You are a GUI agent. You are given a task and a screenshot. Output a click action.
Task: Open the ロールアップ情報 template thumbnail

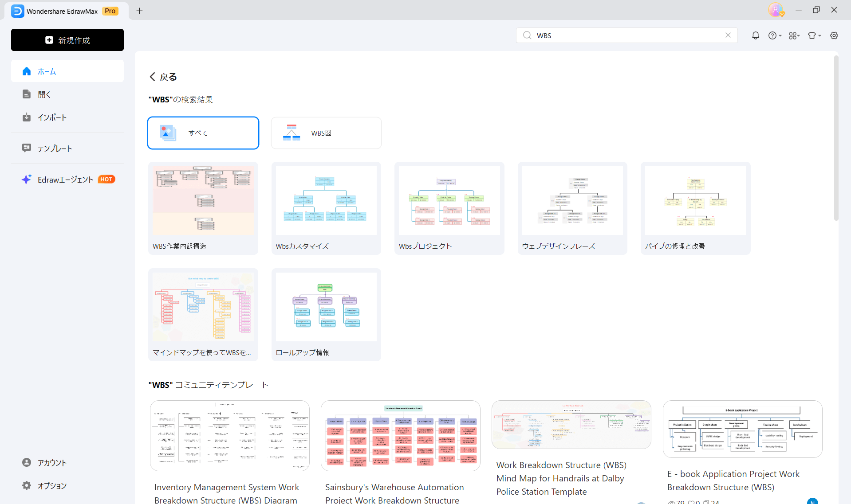[x=326, y=307]
